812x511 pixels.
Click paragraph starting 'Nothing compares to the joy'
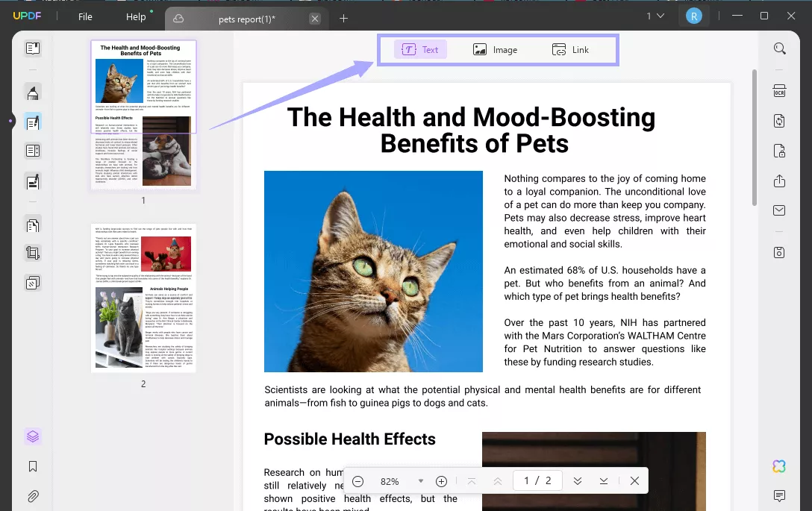click(605, 211)
